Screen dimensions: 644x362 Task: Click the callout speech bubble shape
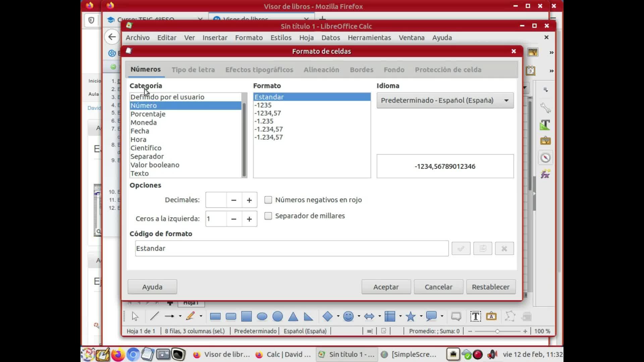coord(431,316)
